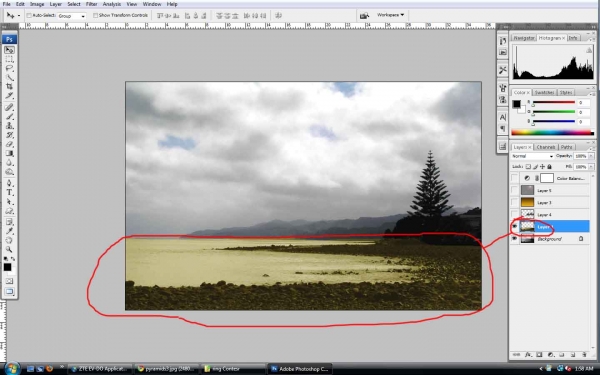Open the ZTE EV-DO taskbar button

coord(99,369)
